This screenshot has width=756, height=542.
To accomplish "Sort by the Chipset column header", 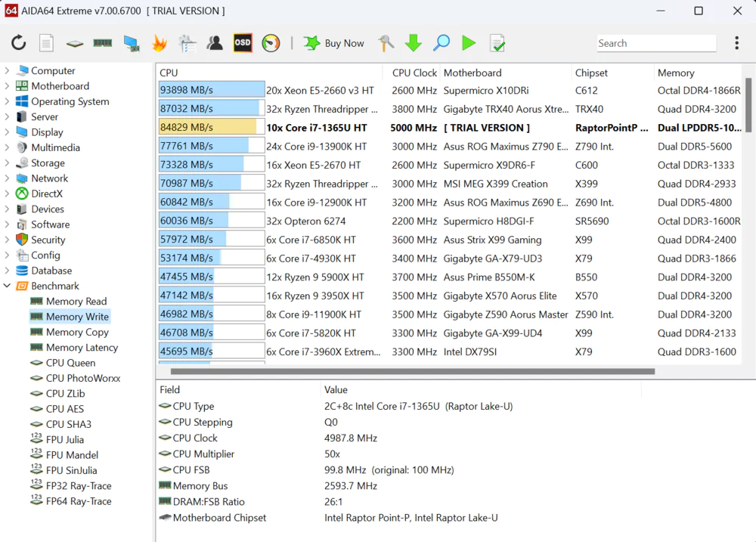I will coord(612,73).
